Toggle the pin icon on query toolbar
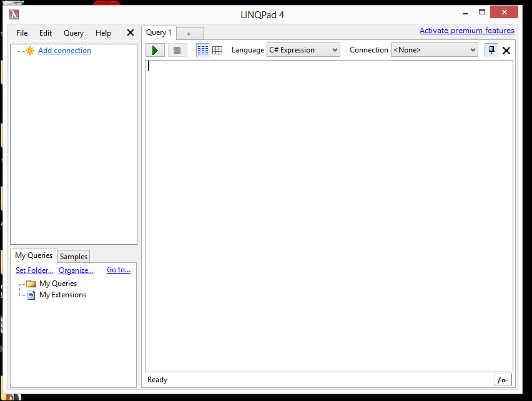Image resolution: width=532 pixels, height=401 pixels. tap(491, 50)
